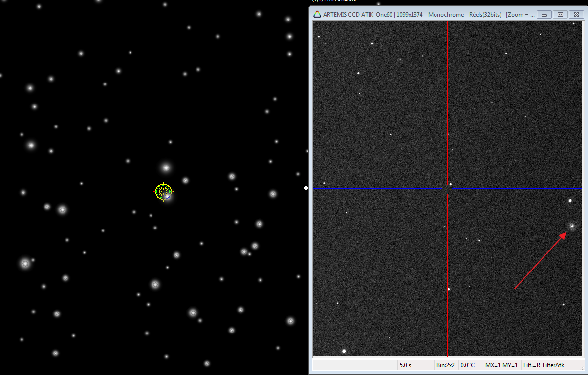Click the star just right of crosshair center
588x375 pixels.
click(x=451, y=185)
